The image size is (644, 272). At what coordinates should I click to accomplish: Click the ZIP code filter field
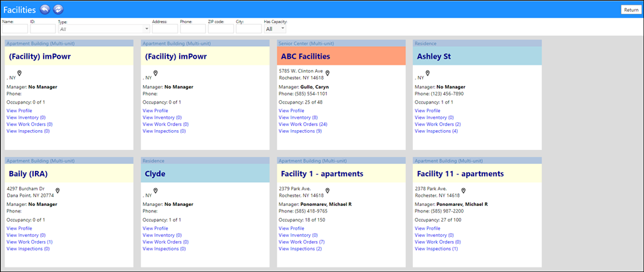pyautogui.click(x=221, y=28)
